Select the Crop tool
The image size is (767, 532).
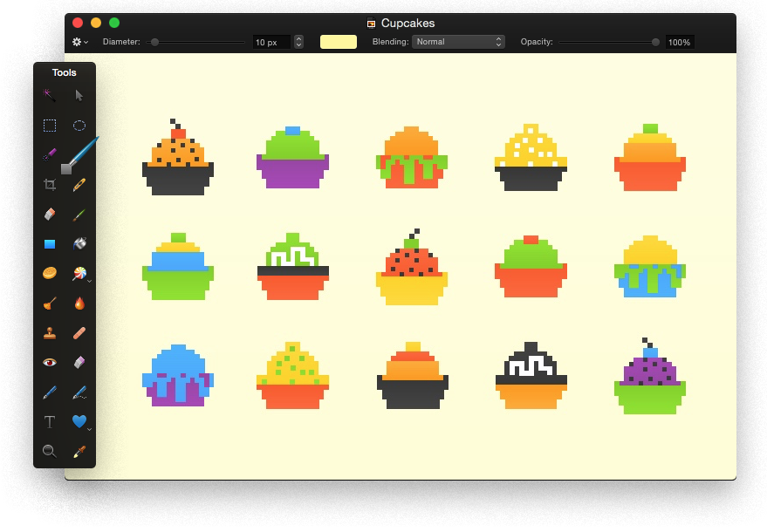tap(50, 184)
